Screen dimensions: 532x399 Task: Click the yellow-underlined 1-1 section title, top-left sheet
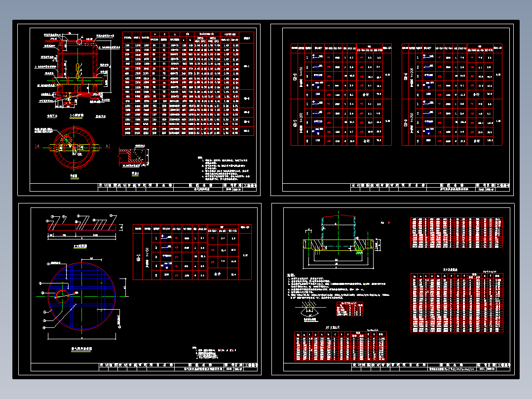pos(76,116)
